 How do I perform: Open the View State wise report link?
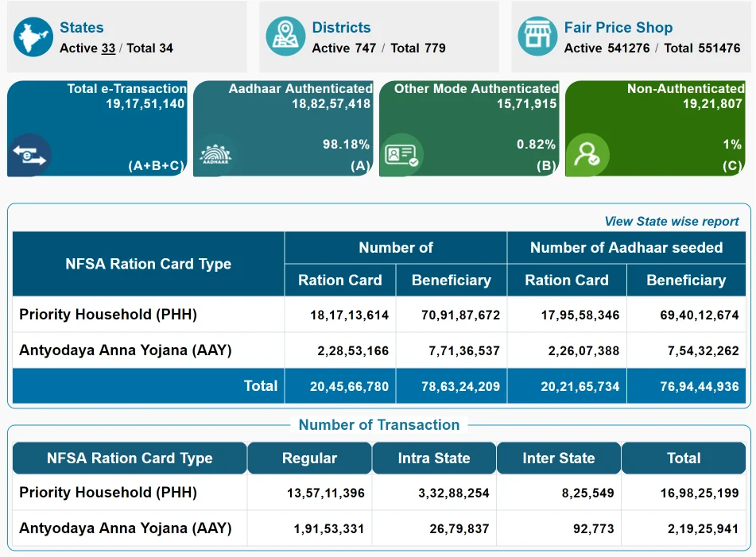[671, 221]
